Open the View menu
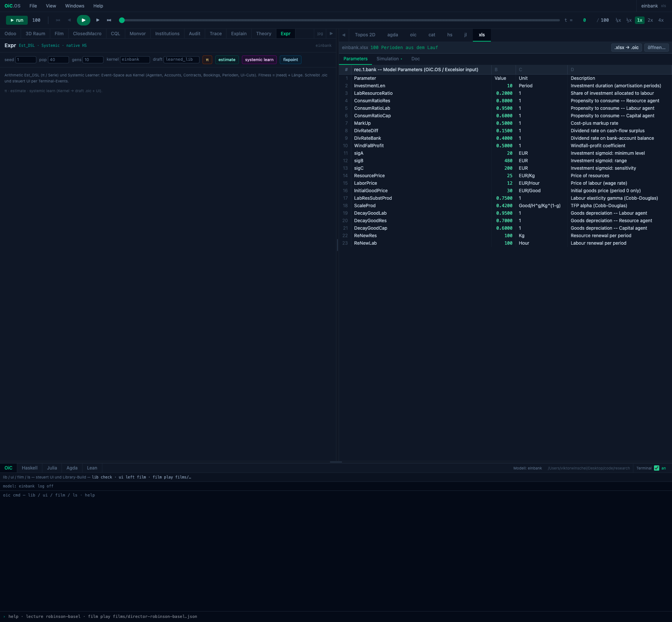This screenshot has height=622, width=672. tap(51, 6)
